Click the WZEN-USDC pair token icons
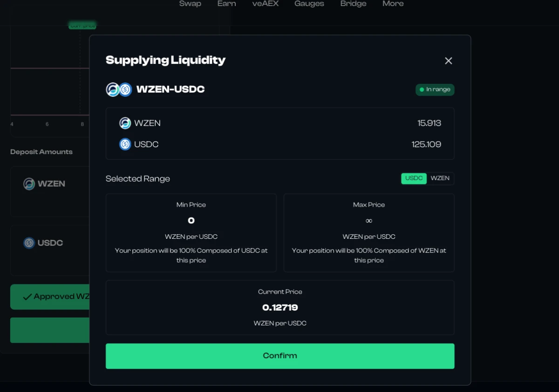Image resolution: width=559 pixels, height=392 pixels. click(x=119, y=89)
